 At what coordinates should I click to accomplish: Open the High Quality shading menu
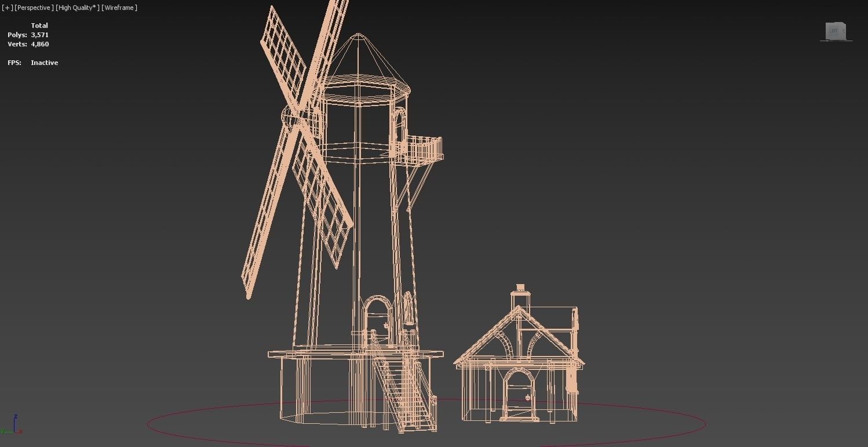point(78,8)
